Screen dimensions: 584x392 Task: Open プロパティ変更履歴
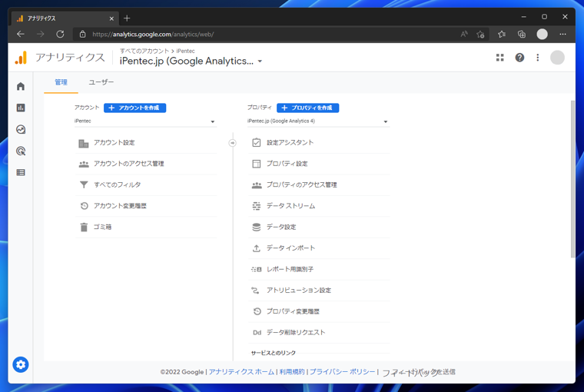319,311
